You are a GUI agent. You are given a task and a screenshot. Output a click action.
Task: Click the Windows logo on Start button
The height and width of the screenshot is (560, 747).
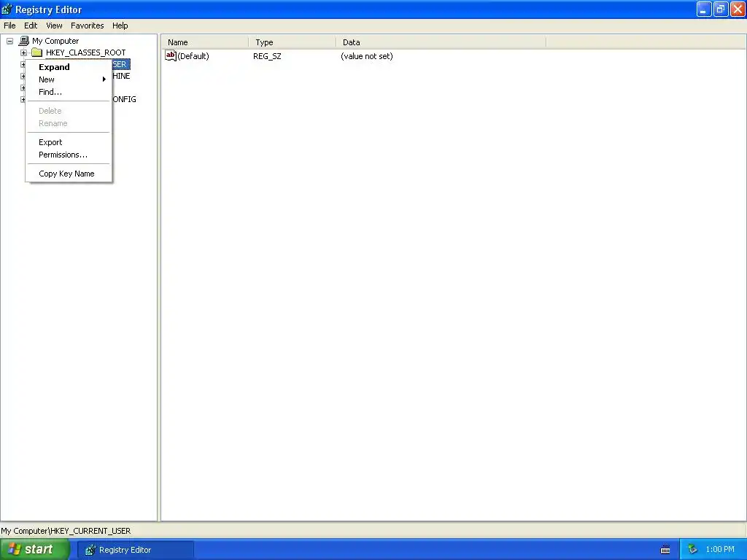point(15,549)
